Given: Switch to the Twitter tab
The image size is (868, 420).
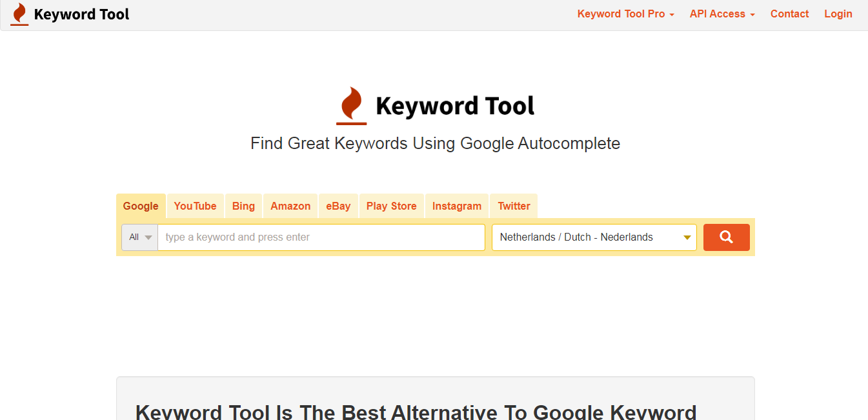Looking at the screenshot, I should click(x=514, y=206).
